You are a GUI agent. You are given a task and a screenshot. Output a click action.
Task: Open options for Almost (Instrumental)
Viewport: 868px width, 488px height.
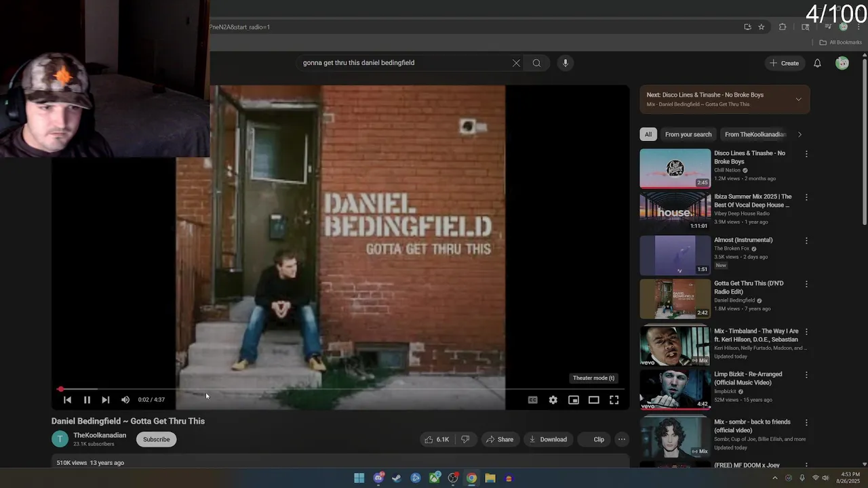tap(806, 241)
